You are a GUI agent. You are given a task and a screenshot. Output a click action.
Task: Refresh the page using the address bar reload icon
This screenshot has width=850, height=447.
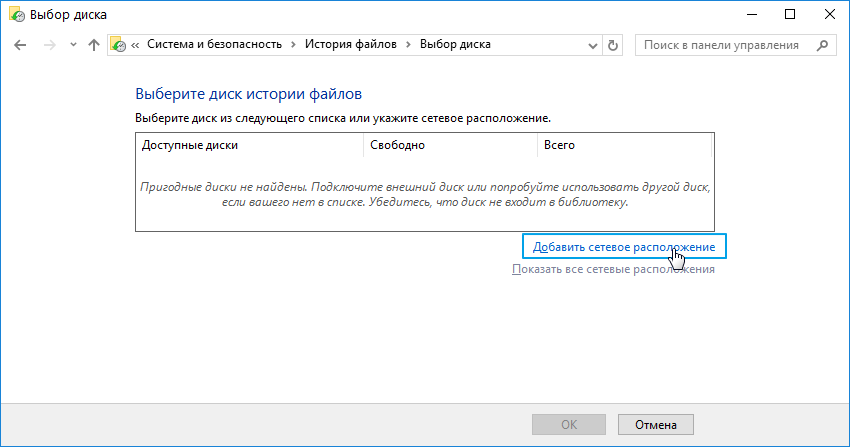point(613,45)
